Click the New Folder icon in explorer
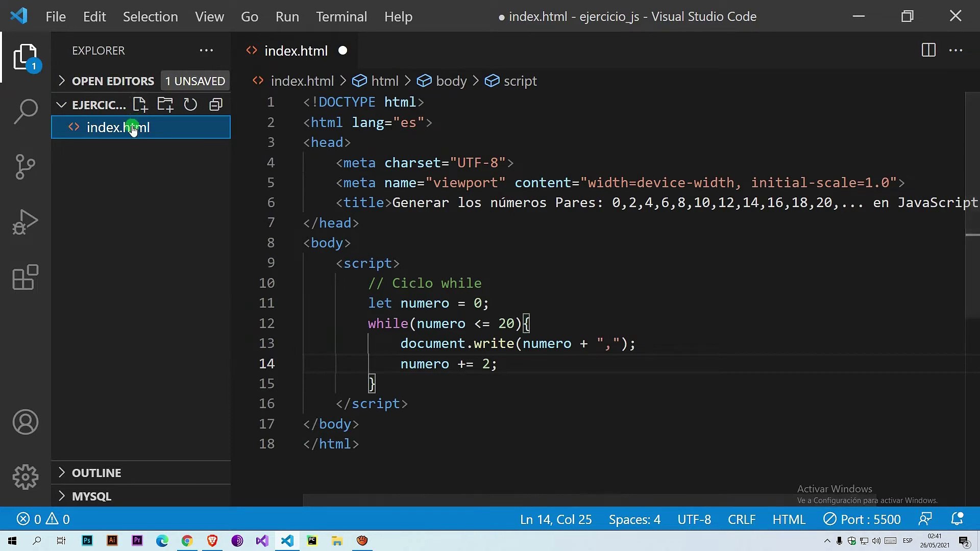The image size is (980, 551). (165, 105)
